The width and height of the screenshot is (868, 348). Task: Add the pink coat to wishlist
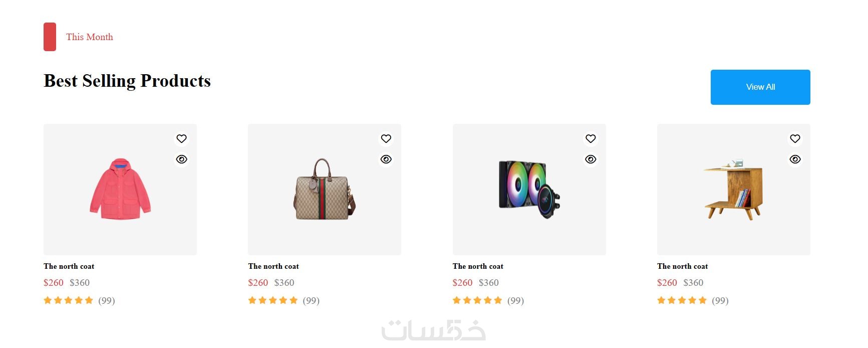181,138
